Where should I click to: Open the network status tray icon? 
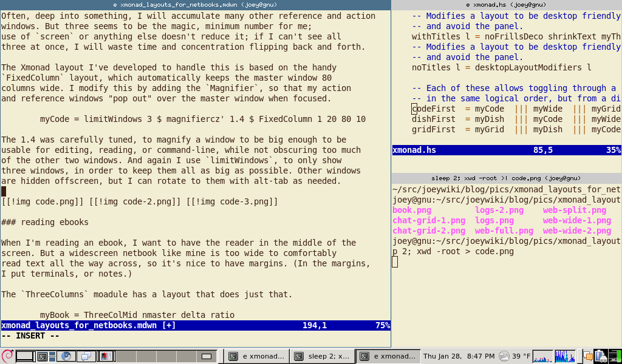pyautogui.click(x=615, y=356)
